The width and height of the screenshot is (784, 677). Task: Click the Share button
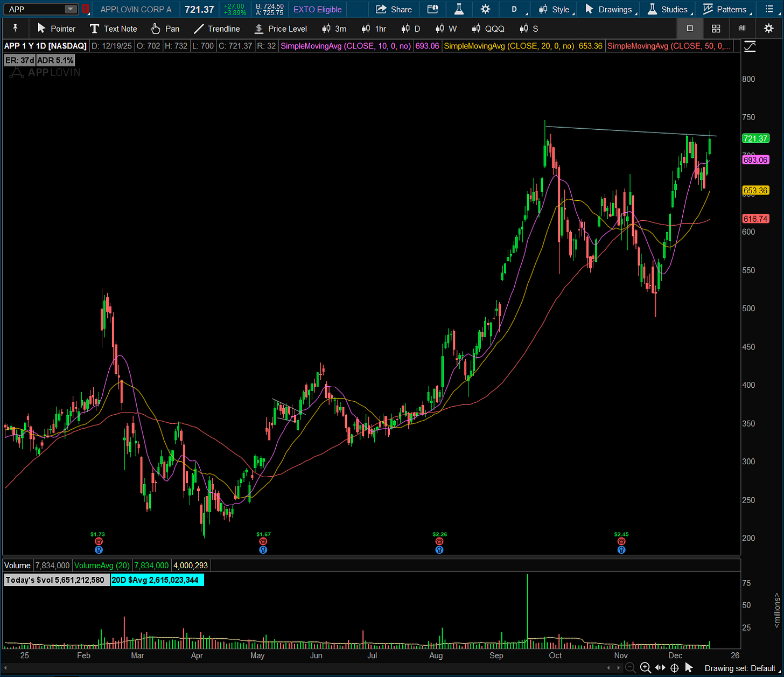[x=394, y=9]
